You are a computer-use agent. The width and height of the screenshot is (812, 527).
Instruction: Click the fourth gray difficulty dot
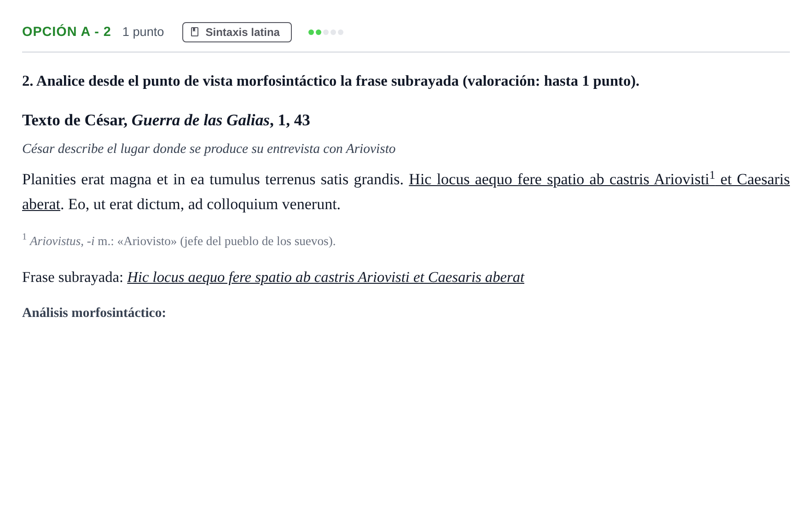point(333,32)
